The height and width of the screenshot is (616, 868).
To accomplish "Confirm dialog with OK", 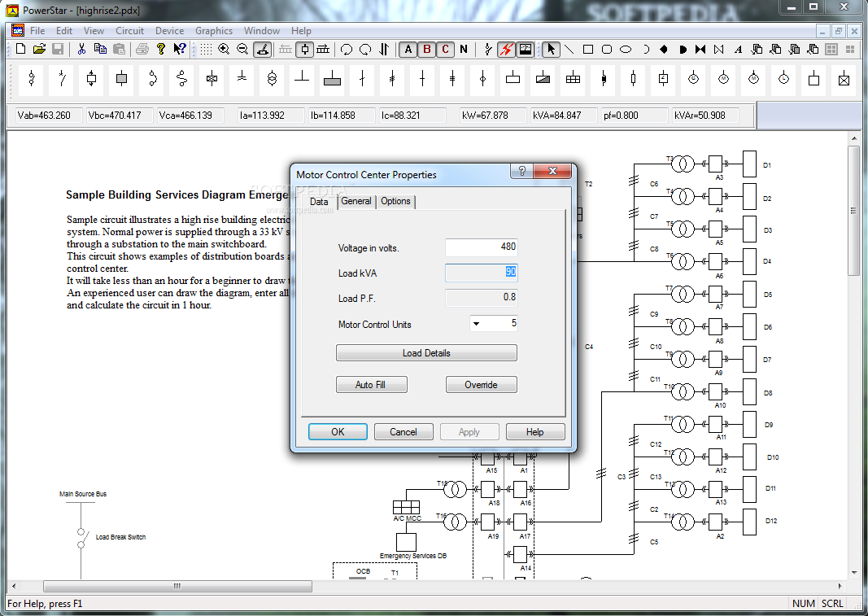I will coord(338,432).
